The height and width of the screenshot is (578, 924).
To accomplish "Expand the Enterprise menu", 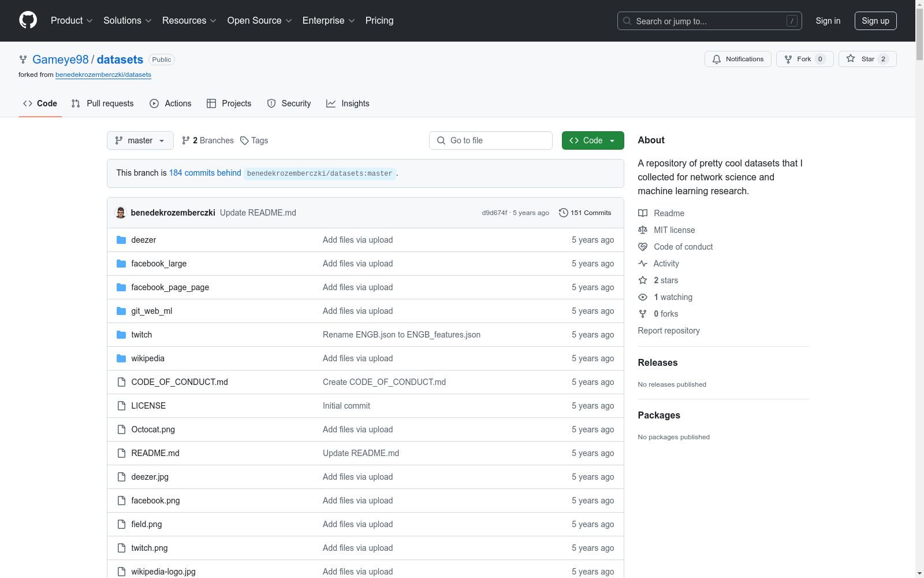I will pos(329,20).
